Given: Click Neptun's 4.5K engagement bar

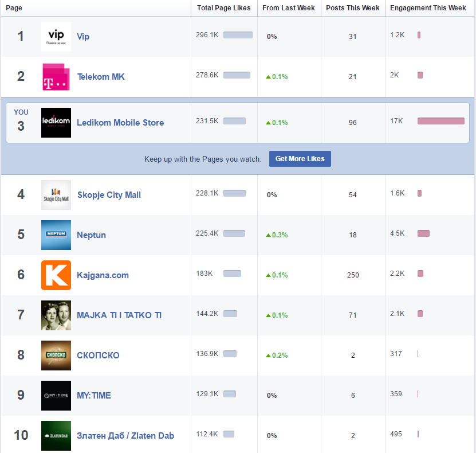Looking at the screenshot, I should [x=423, y=233].
